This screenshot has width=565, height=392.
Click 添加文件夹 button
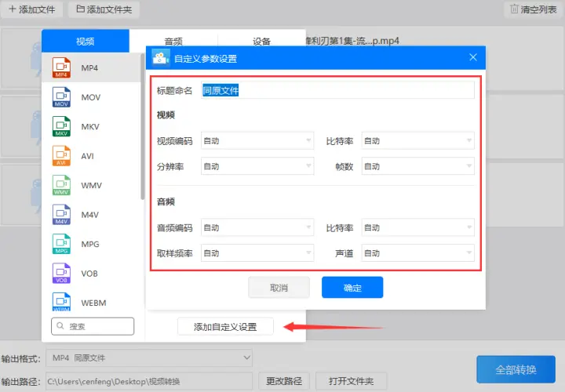pyautogui.click(x=104, y=9)
